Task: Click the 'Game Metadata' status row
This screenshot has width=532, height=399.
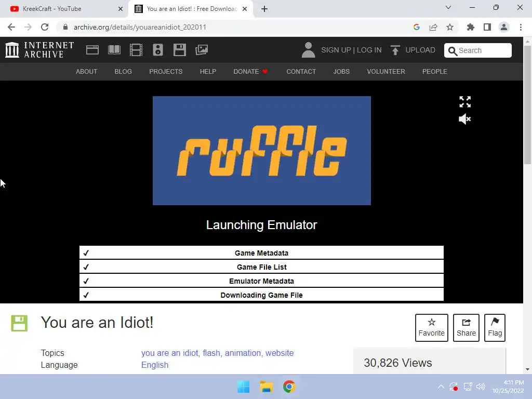Action: coord(262,253)
